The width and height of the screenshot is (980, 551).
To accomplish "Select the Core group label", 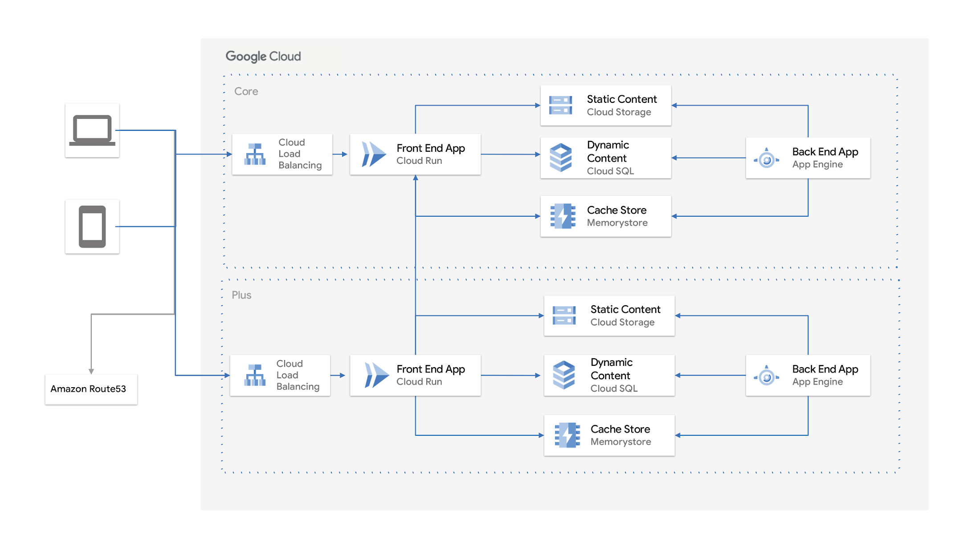I will coord(246,91).
